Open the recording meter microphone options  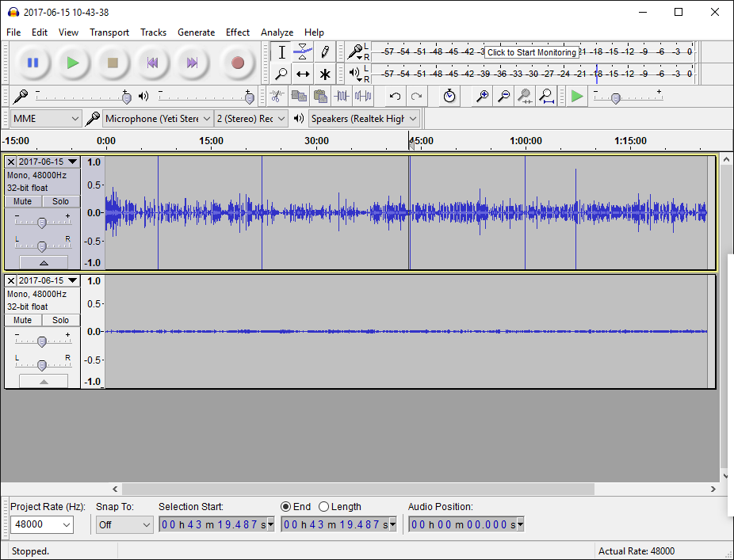[x=356, y=52]
